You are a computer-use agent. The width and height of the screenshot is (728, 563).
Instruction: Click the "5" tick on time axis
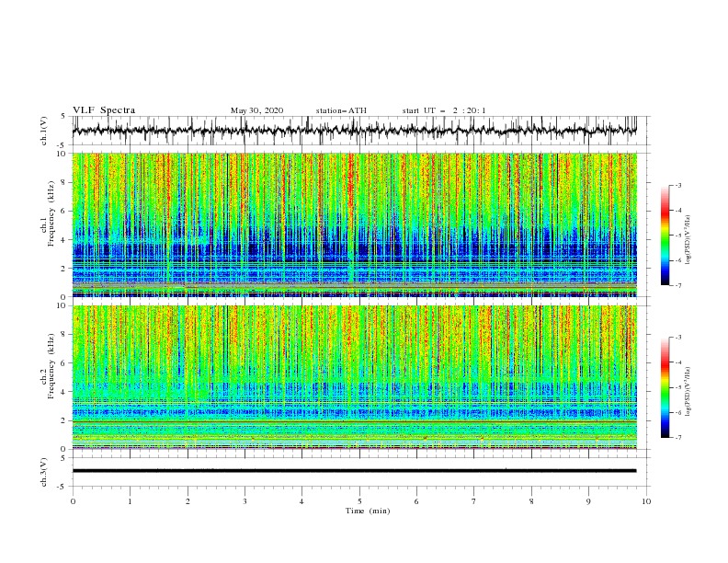pos(359,501)
